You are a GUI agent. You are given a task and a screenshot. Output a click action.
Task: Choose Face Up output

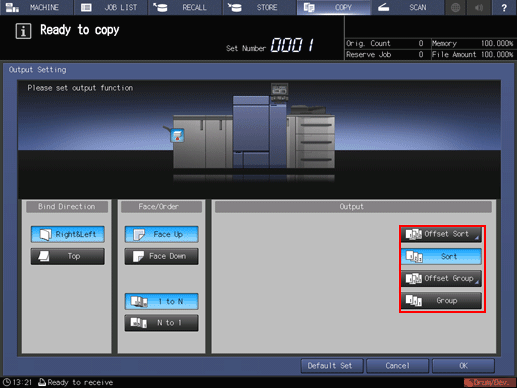pyautogui.click(x=162, y=234)
